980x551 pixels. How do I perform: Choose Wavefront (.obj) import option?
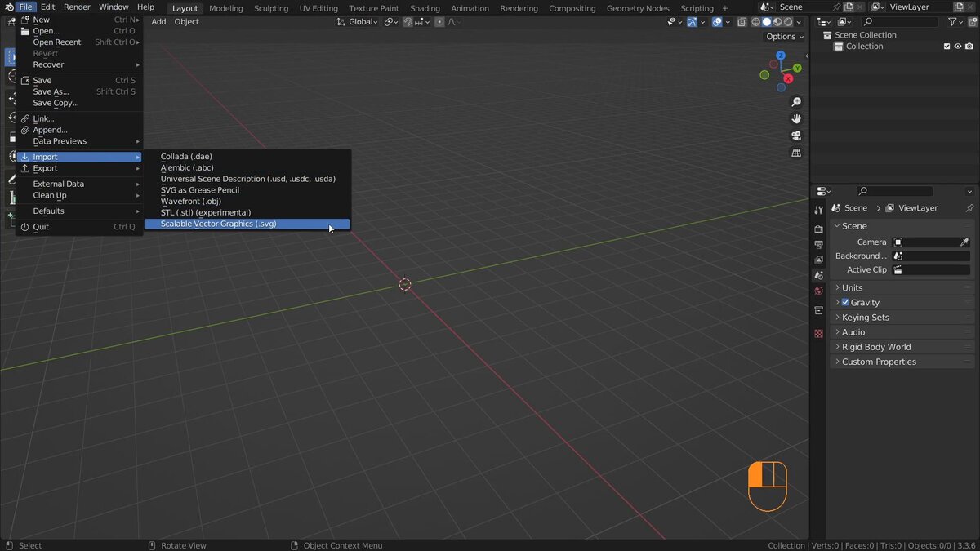tap(247, 201)
